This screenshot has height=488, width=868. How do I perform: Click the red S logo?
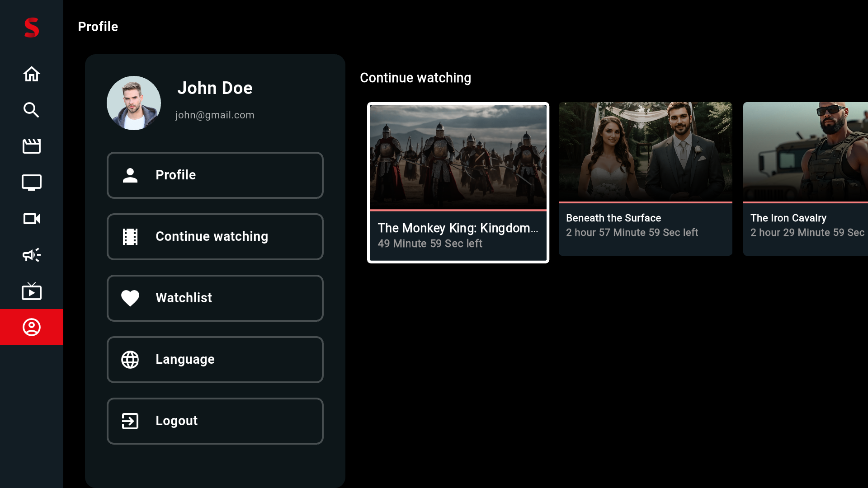coord(31,28)
